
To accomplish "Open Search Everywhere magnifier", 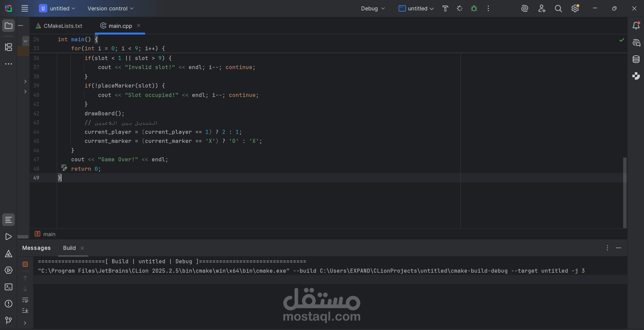I will coord(558,8).
